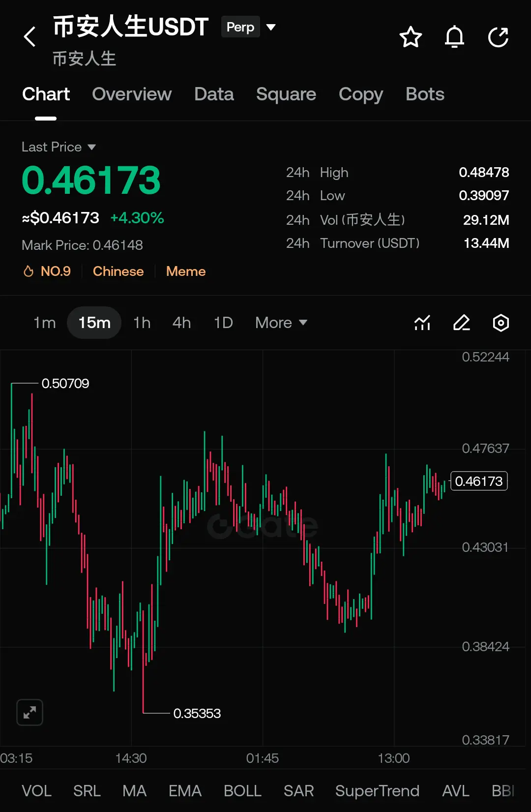Tap the 01:45 time axis label
Viewport: 531px width, 812px height.
pos(262,758)
